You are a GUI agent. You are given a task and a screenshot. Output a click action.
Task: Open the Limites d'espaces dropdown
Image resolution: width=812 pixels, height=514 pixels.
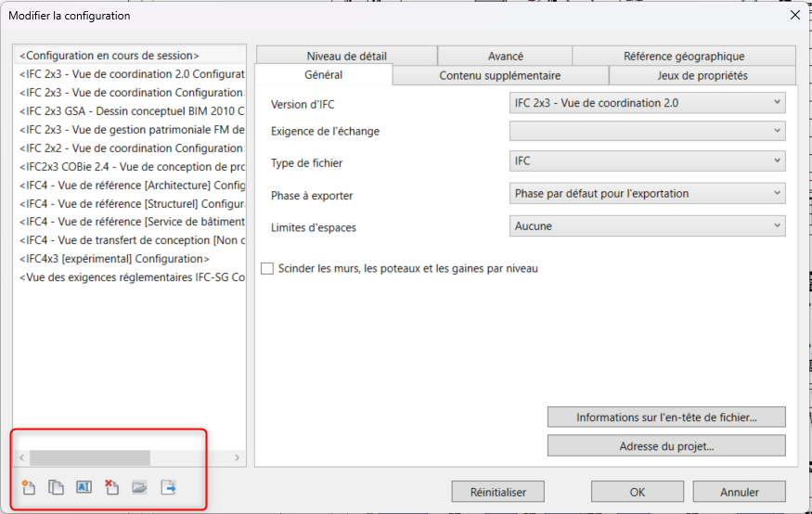[648, 225]
